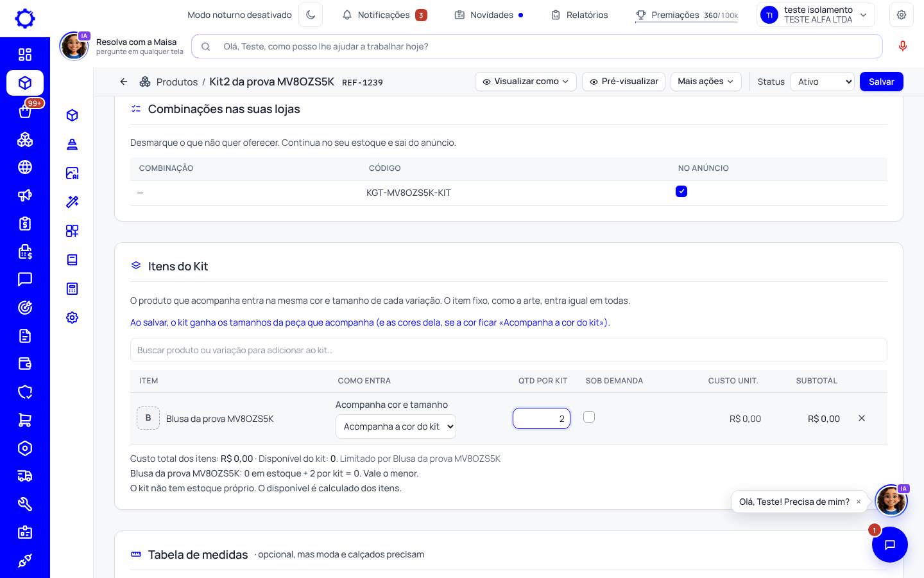Viewport: 924px width, 578px height.
Task: Click the Pré-visualizar button
Action: [624, 82]
